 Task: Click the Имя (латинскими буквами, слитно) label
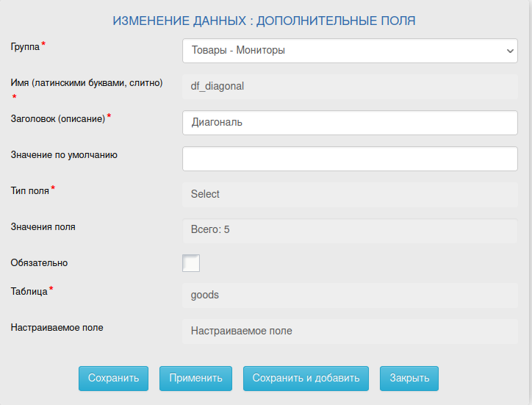point(87,83)
